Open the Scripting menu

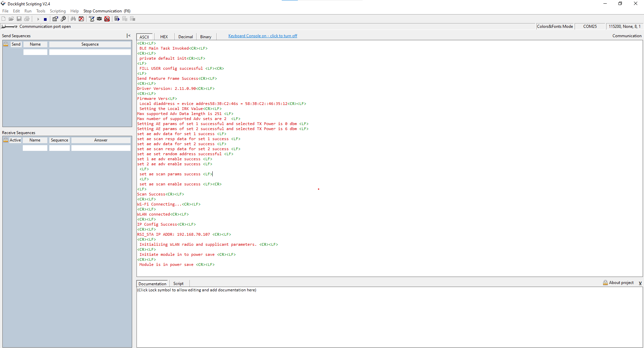[57, 11]
